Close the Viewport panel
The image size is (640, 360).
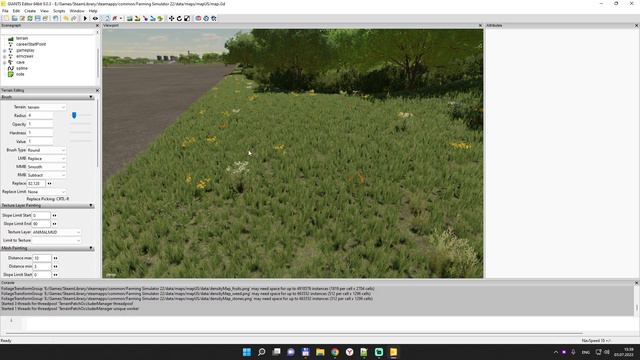(x=480, y=25)
